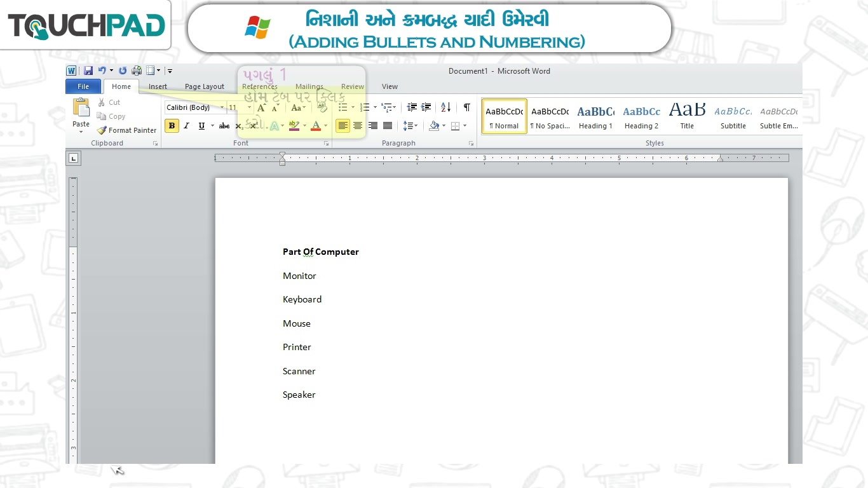Toggle Subscript formatting
868x488 pixels.
point(239,126)
